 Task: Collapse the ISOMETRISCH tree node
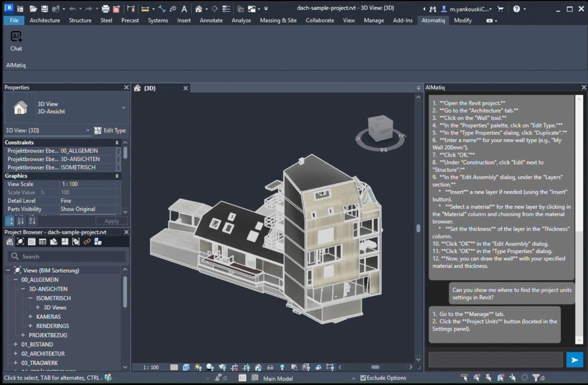point(30,298)
